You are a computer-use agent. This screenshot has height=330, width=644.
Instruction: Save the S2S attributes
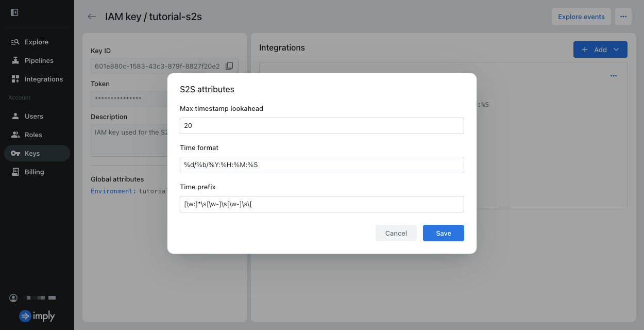click(444, 233)
